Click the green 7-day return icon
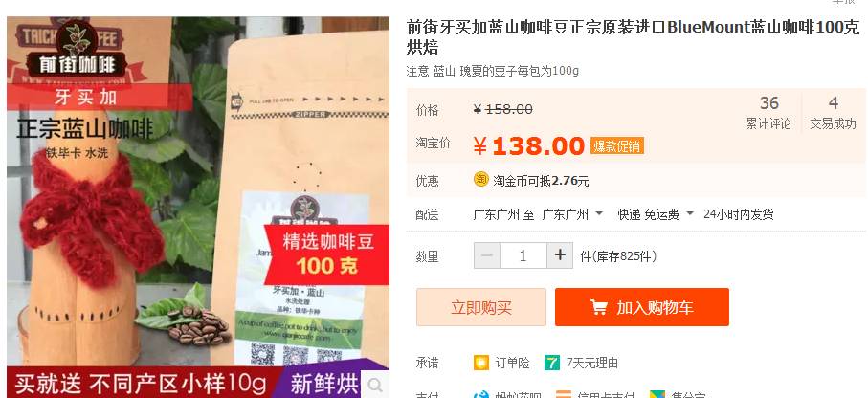 (552, 363)
